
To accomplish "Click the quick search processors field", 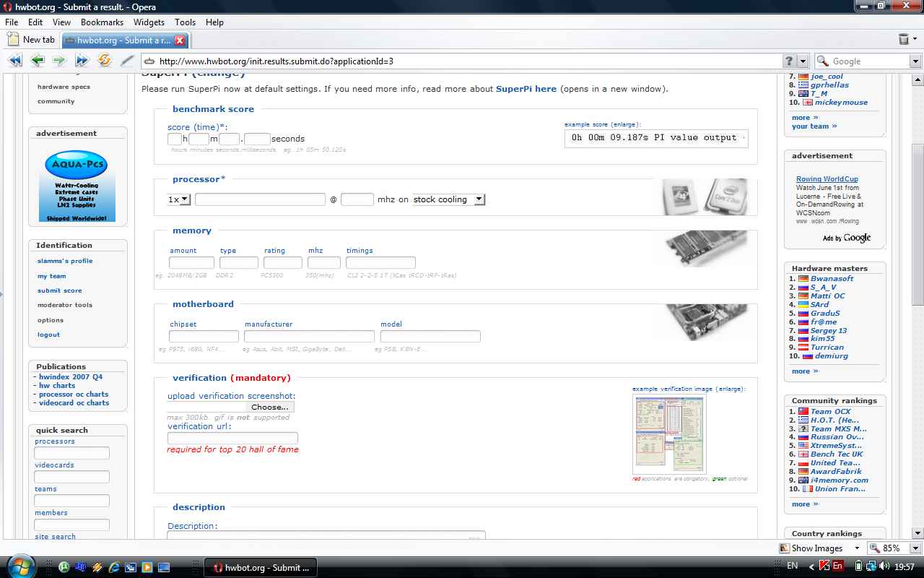I will pyautogui.click(x=72, y=453).
